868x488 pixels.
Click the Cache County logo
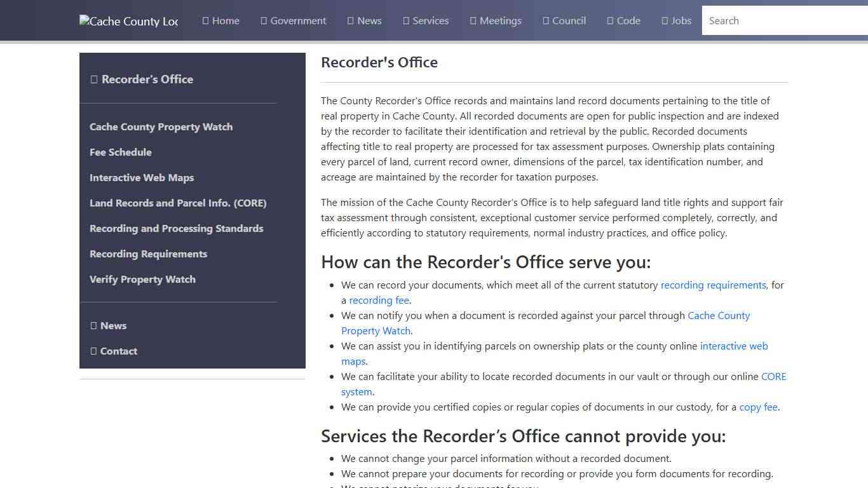click(128, 21)
